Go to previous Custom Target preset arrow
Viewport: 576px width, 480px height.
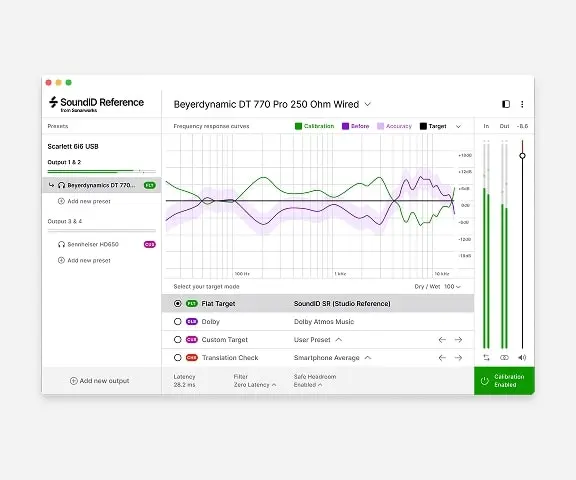click(442, 340)
